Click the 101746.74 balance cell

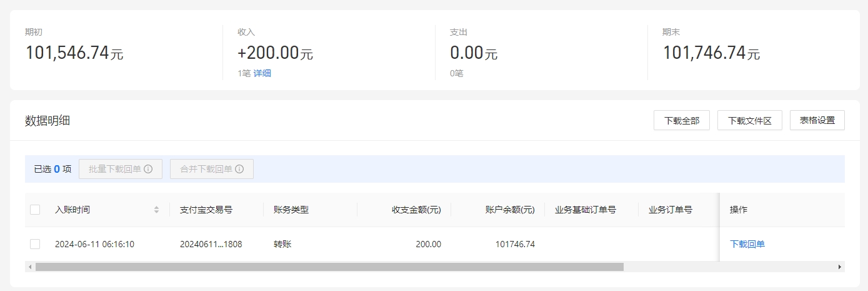pyautogui.click(x=515, y=244)
